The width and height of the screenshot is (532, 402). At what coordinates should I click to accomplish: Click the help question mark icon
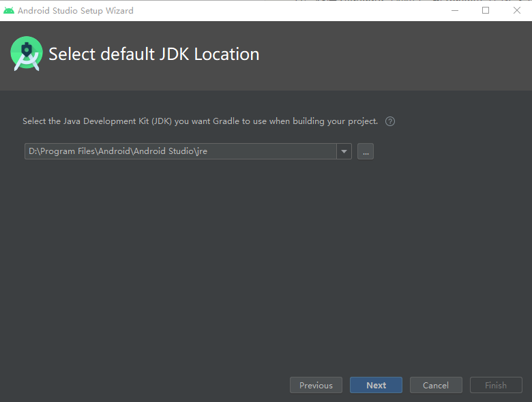[x=390, y=121]
